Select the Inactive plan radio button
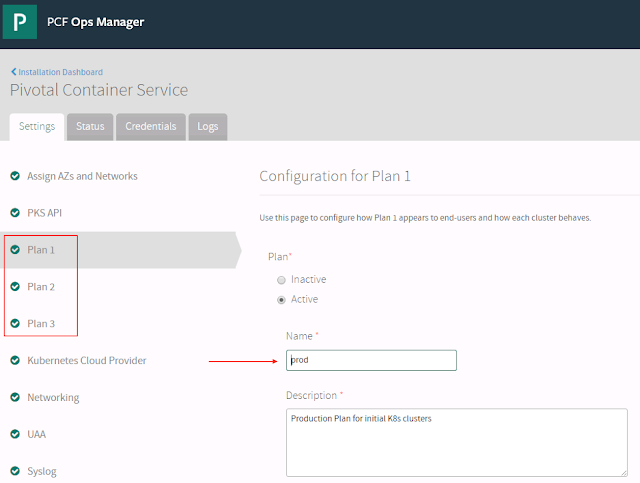 pyautogui.click(x=281, y=280)
